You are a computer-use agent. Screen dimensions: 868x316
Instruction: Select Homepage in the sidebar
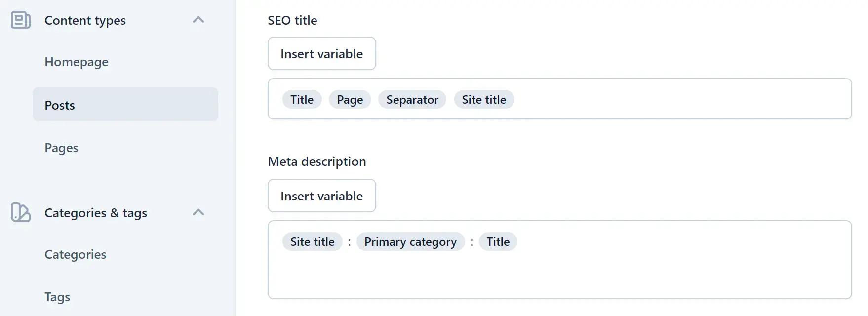(x=76, y=62)
